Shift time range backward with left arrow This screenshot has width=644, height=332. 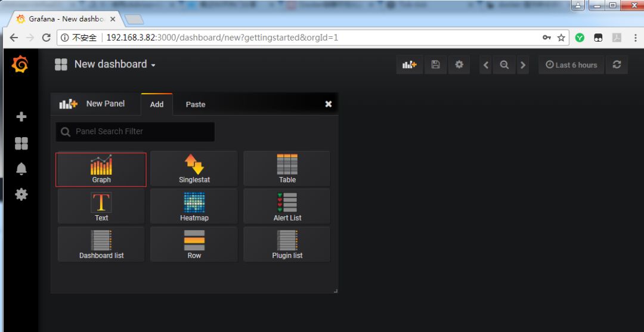click(x=486, y=65)
